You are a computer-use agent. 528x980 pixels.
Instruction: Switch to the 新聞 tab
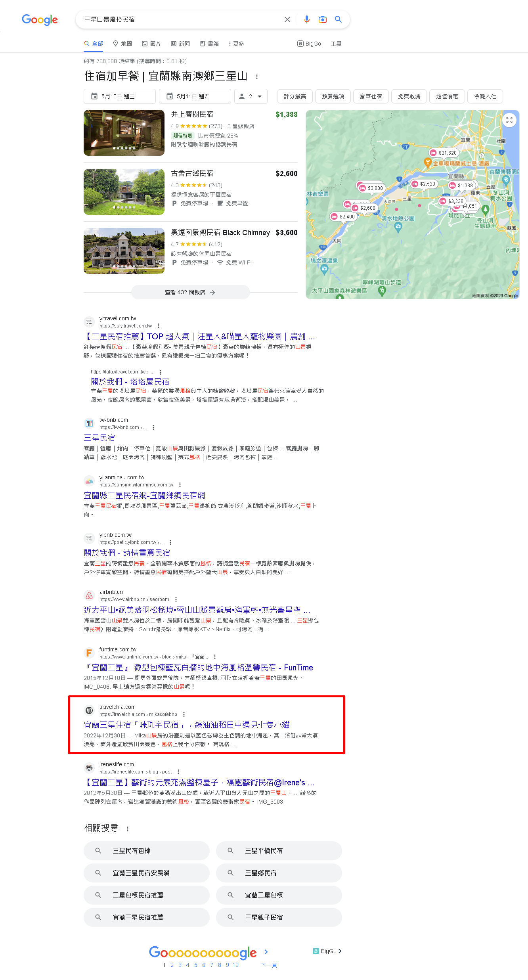point(180,44)
